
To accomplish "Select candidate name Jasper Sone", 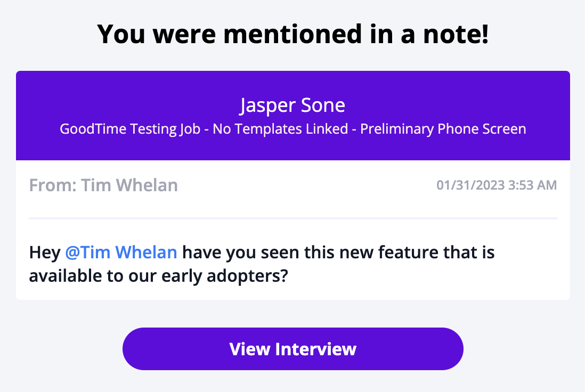I will point(292,105).
